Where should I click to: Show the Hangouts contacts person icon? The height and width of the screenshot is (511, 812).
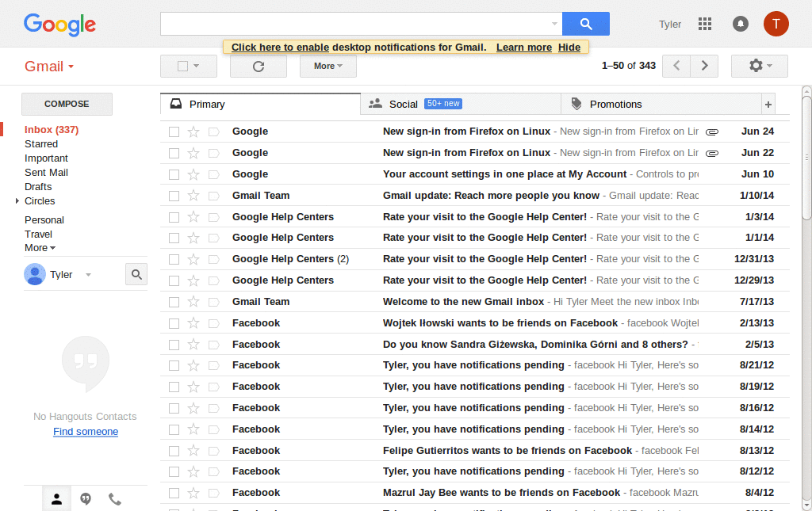(x=56, y=498)
